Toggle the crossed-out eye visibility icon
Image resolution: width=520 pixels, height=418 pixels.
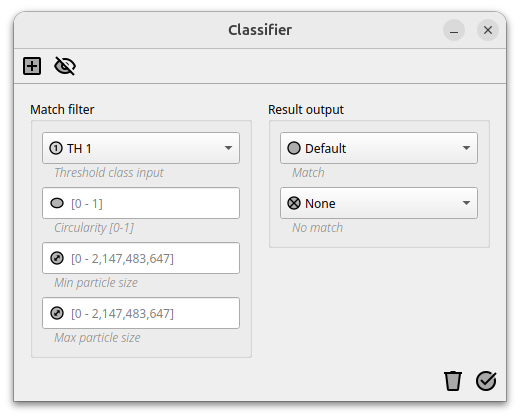[x=65, y=66]
